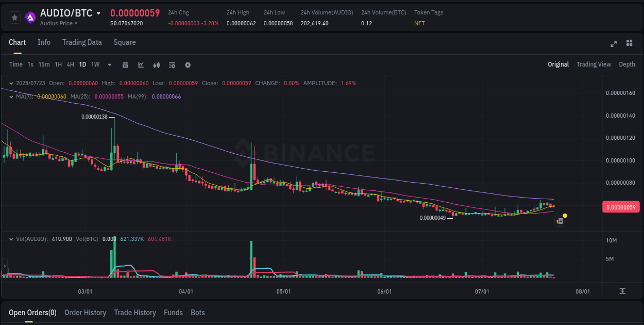Screen dimensions: 644x325
Task: Open the chart settings gear icon
Action: pos(188,65)
